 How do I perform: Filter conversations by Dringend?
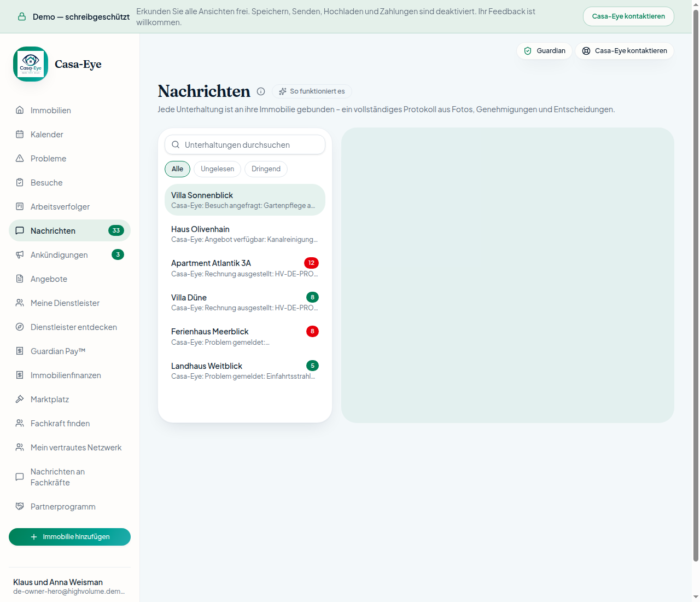266,169
